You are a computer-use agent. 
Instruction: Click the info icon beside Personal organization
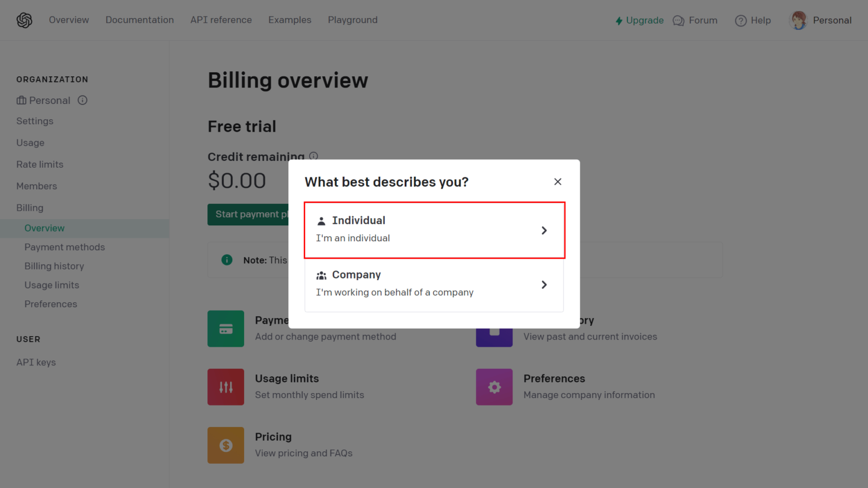82,100
